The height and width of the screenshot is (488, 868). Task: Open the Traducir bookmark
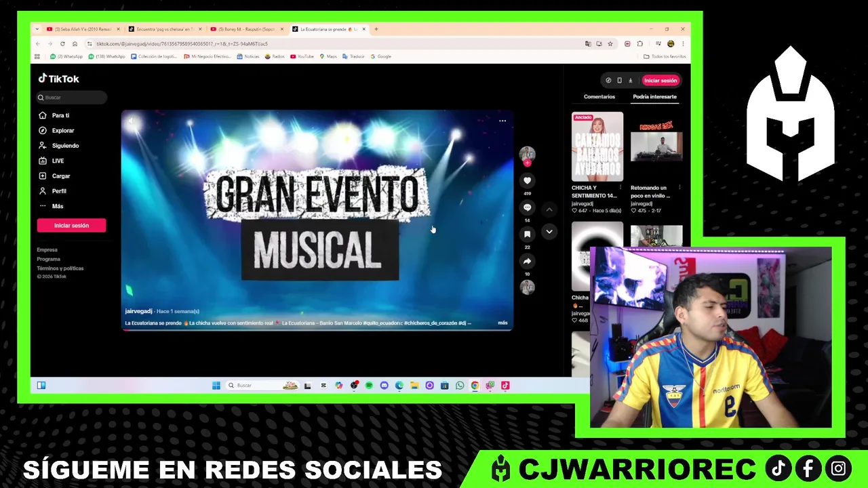pyautogui.click(x=353, y=56)
